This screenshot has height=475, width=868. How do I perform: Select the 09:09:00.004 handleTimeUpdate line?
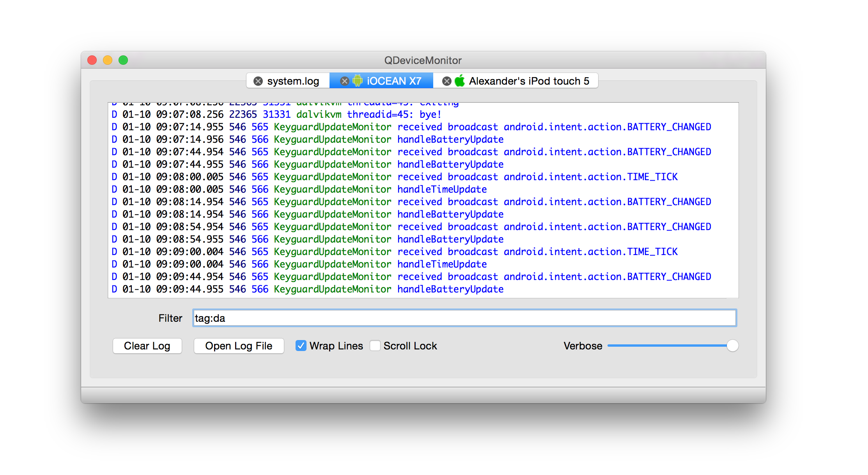click(x=299, y=264)
